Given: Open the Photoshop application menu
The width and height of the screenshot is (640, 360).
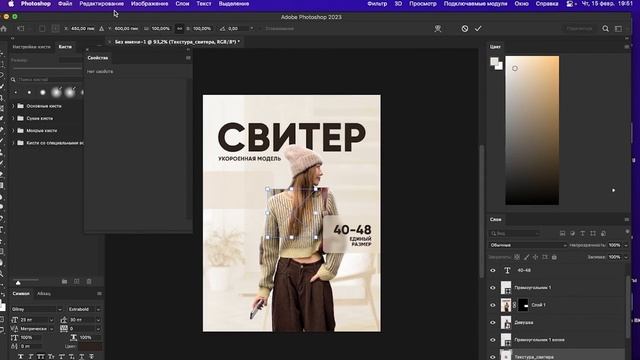Looking at the screenshot, I should (x=36, y=4).
